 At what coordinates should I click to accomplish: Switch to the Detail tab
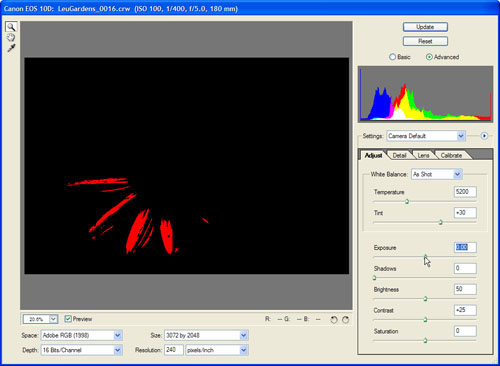pos(399,155)
